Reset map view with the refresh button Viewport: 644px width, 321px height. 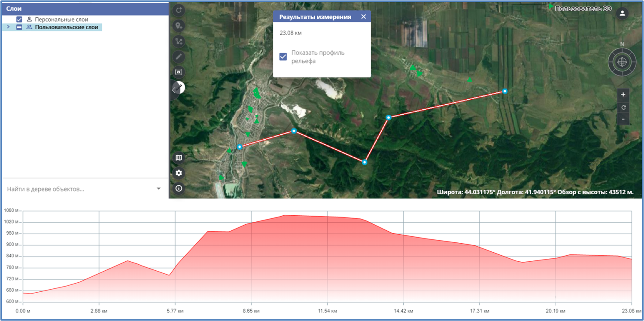(x=623, y=107)
